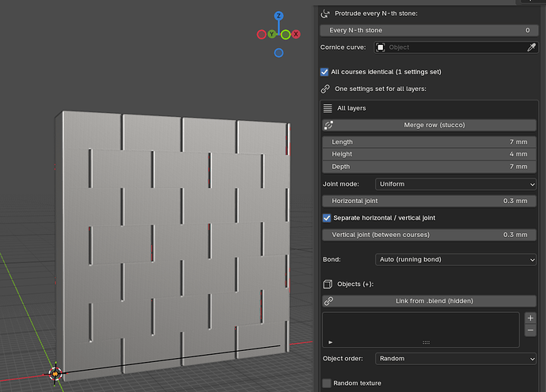This screenshot has height=392, width=546.
Task: Click the Link from .blend (hidden) button
Action: [x=430, y=301]
